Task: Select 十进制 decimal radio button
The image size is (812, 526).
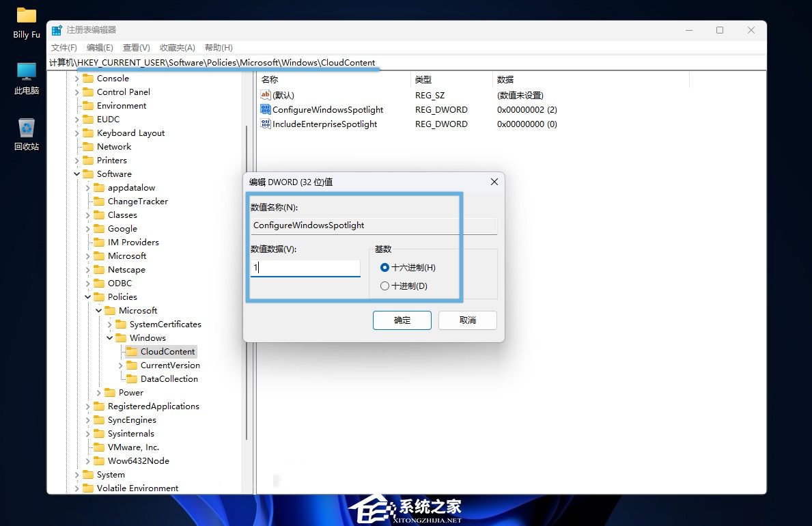Action: click(x=385, y=286)
